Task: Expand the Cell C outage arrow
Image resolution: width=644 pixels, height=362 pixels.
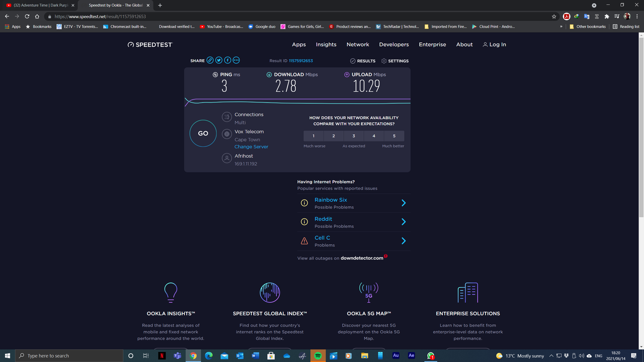Action: 404,241
